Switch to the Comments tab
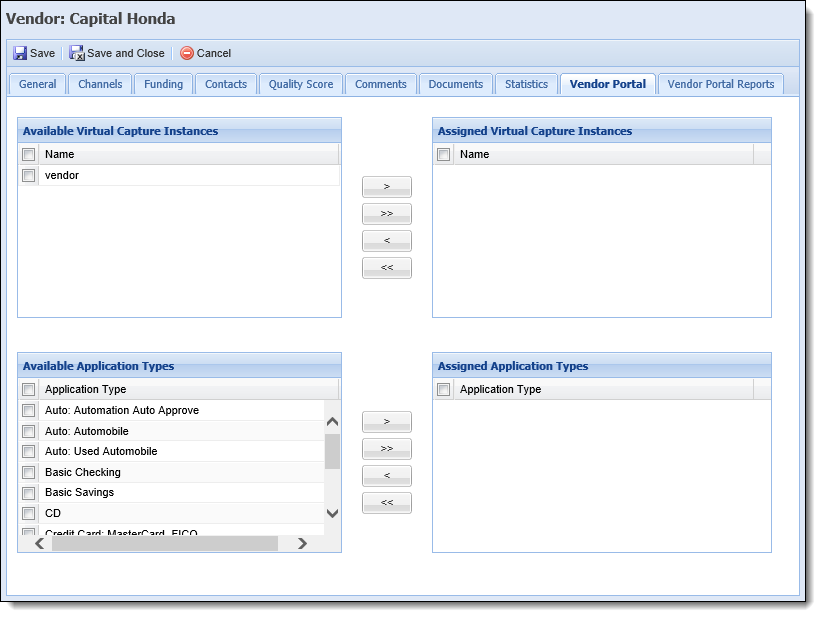 (381, 84)
